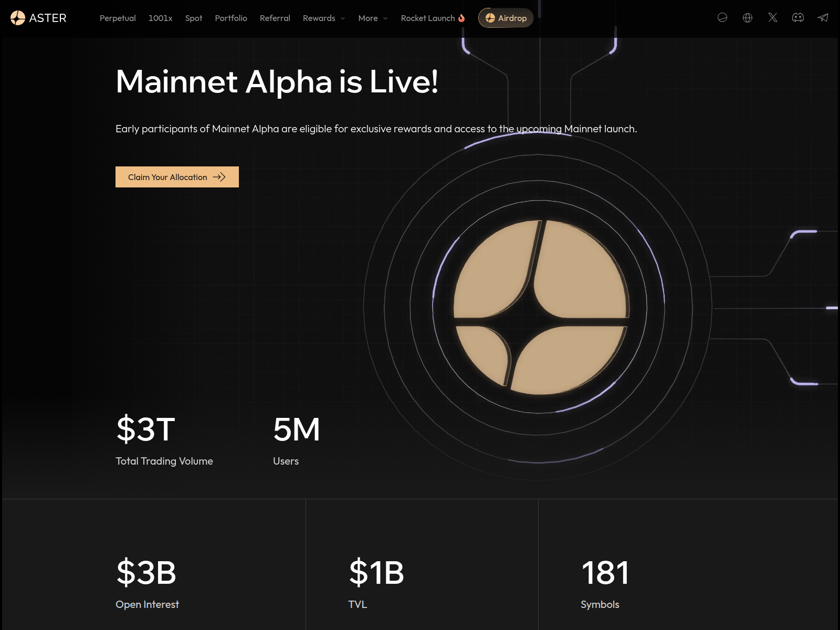
Task: Go to the Perpetual trading page
Action: pyautogui.click(x=118, y=18)
